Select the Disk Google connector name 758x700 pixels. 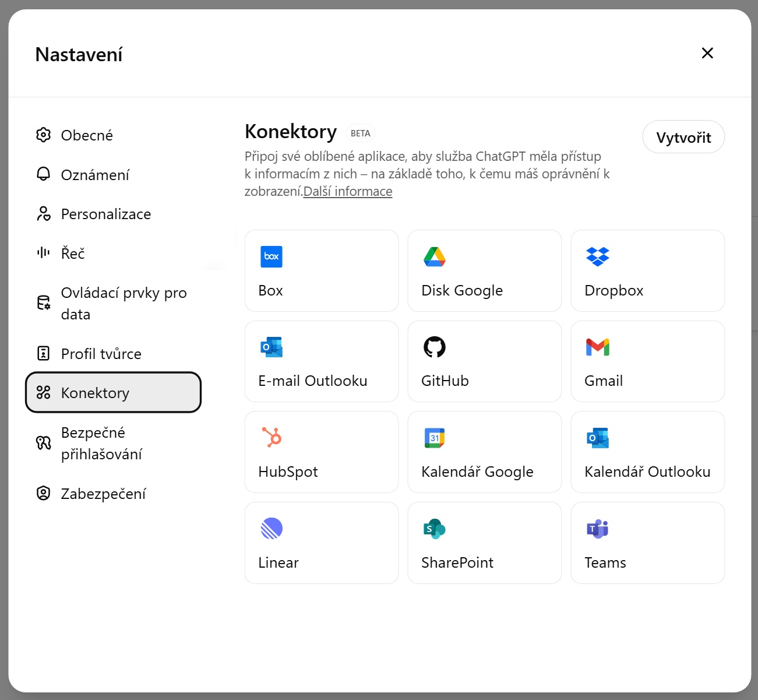coord(462,290)
